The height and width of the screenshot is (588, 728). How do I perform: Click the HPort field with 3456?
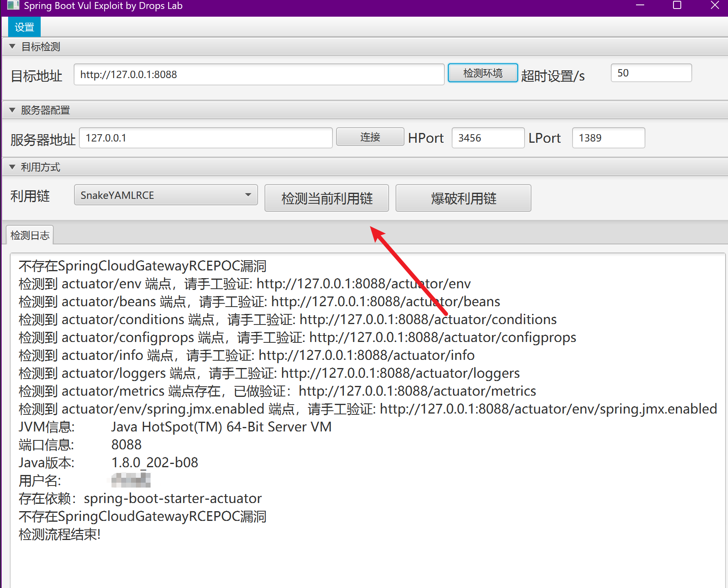(x=487, y=138)
